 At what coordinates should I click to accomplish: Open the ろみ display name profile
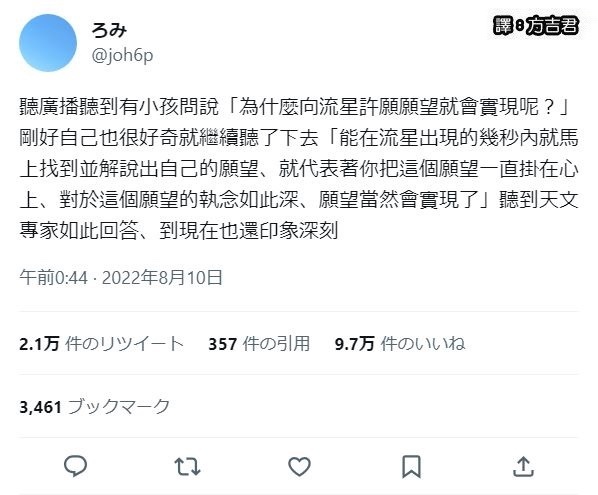(109, 30)
